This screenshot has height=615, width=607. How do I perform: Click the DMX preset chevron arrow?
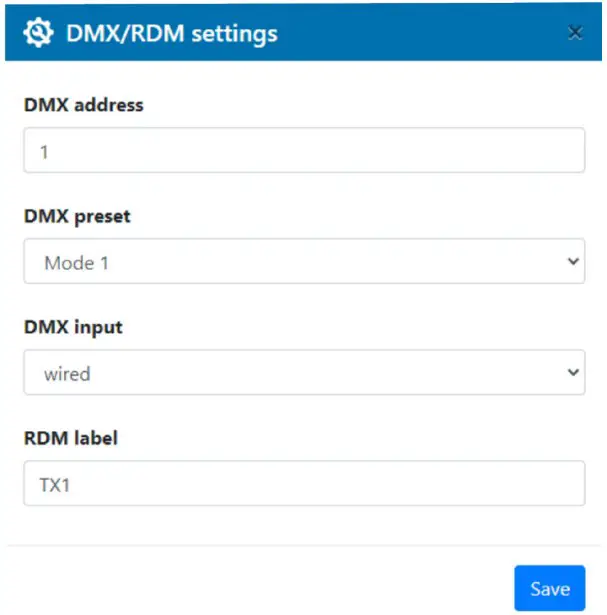point(573,262)
